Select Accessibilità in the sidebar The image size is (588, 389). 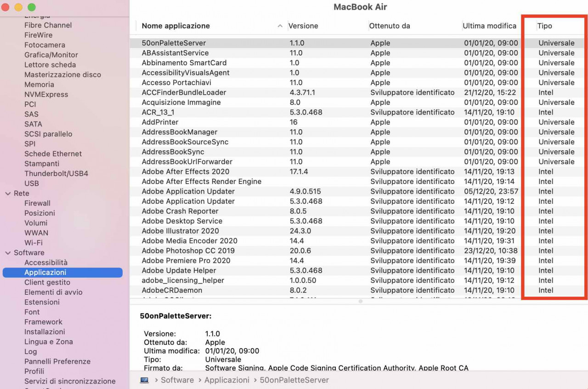(46, 263)
